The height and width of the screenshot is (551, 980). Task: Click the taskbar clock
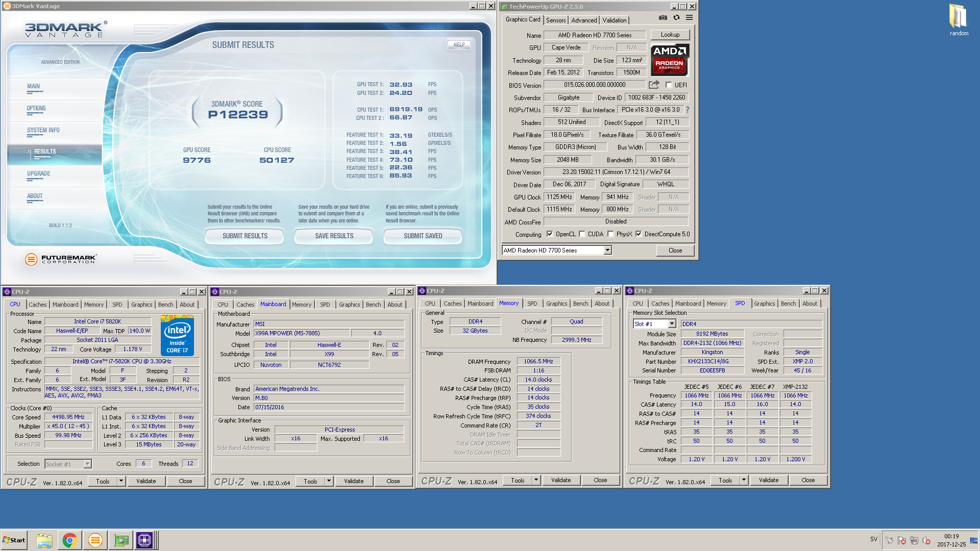951,540
